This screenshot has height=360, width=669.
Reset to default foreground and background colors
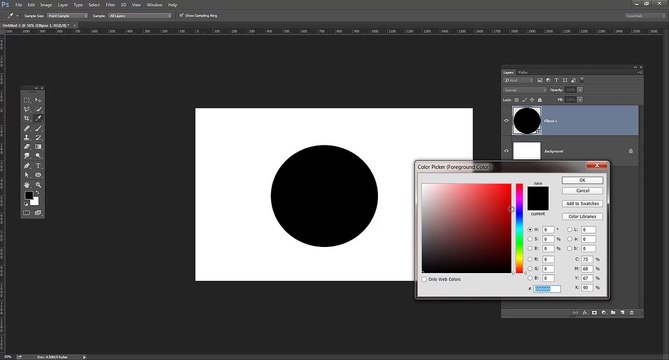tap(26, 204)
